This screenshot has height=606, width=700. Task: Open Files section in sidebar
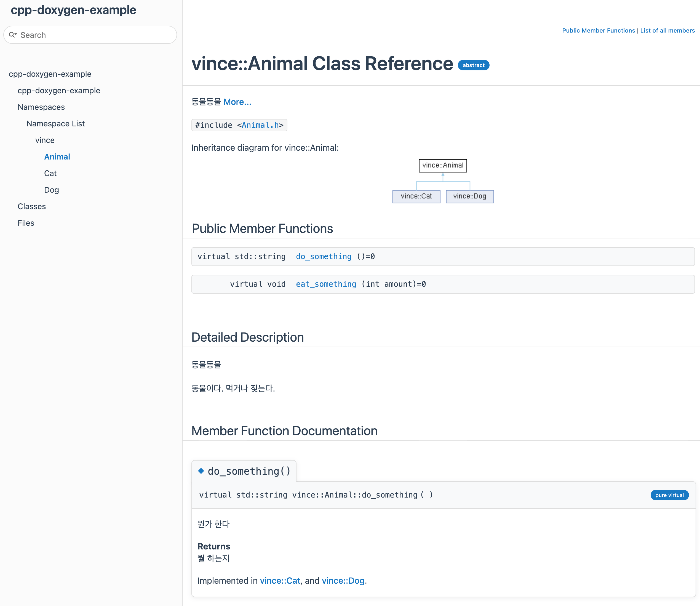click(x=26, y=223)
